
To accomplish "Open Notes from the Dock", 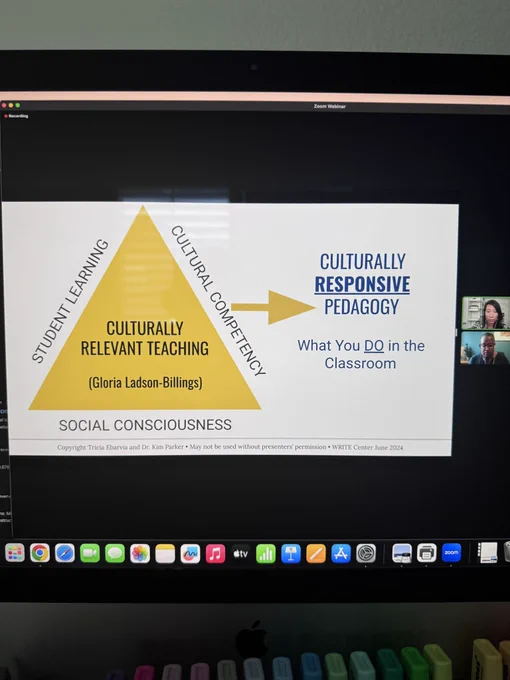I will (x=165, y=553).
